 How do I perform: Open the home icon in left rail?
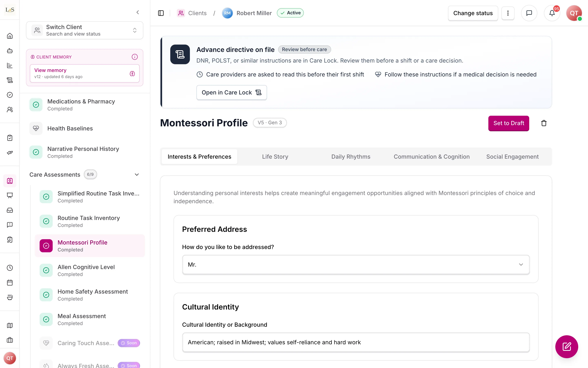click(x=10, y=36)
